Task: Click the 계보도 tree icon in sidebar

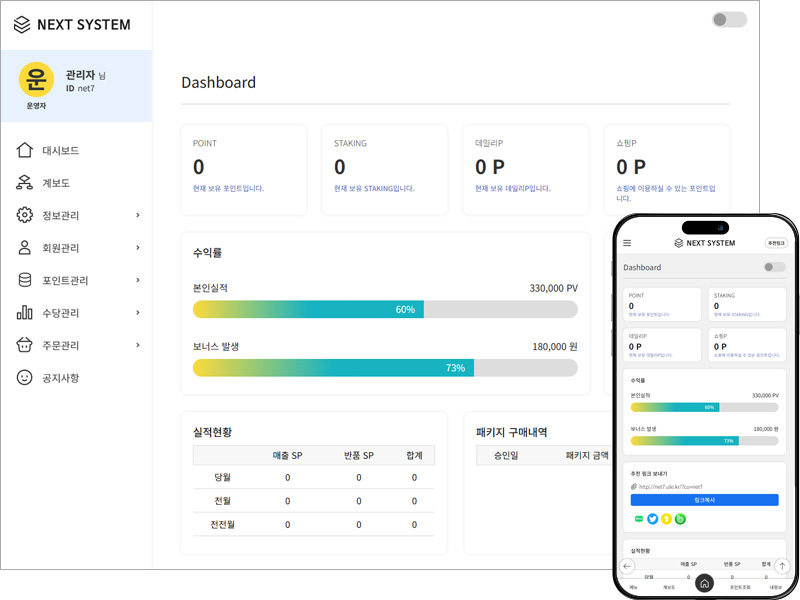Action: pos(25,183)
